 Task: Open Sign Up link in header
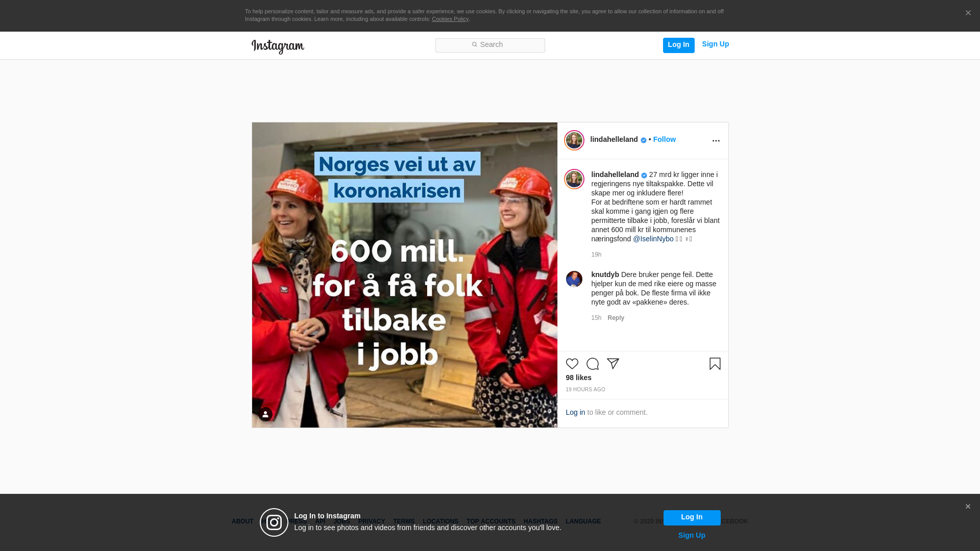coord(715,44)
